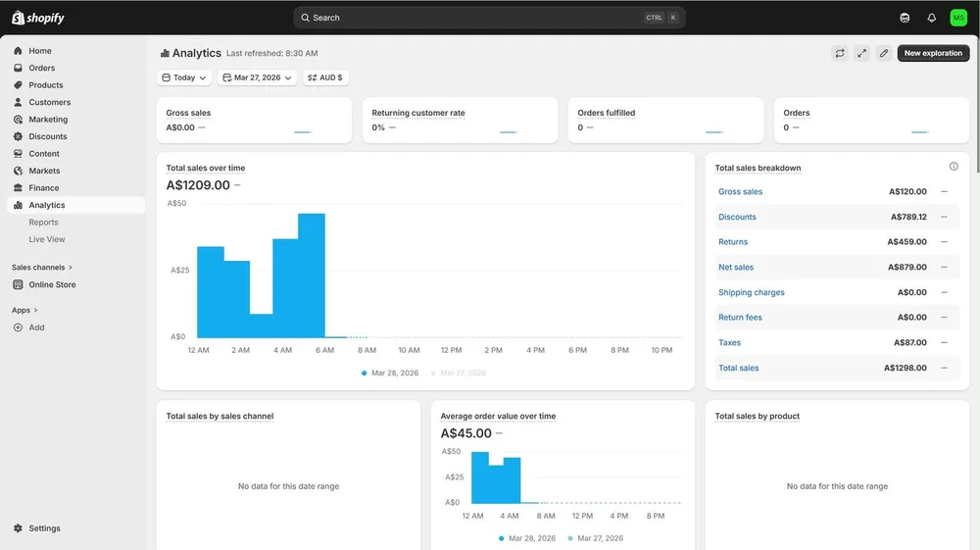Click the Products tag icon in sidebar
The width and height of the screenshot is (980, 550).
(18, 85)
